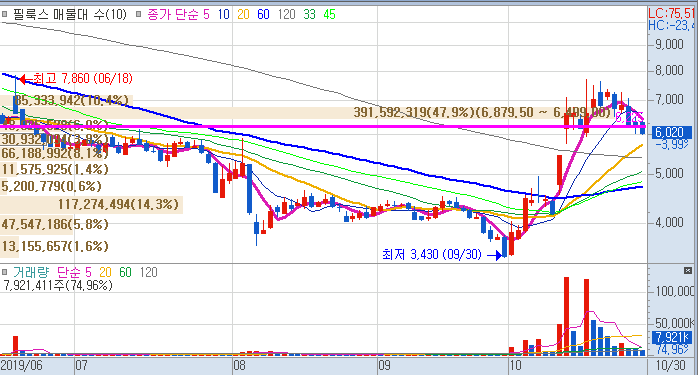The width and height of the screenshot is (698, 375).
Task: Click the 8,000 price axis label
Action: pyautogui.click(x=669, y=70)
